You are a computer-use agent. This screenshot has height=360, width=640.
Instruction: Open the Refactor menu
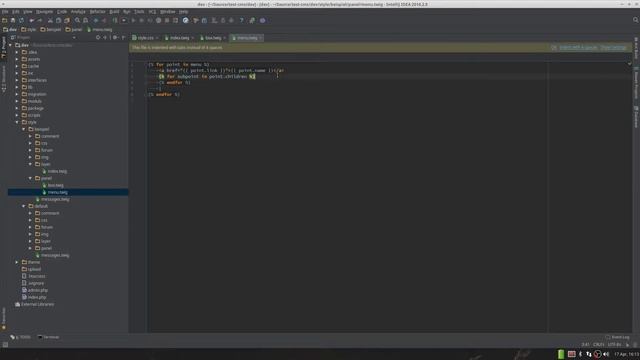click(x=98, y=12)
